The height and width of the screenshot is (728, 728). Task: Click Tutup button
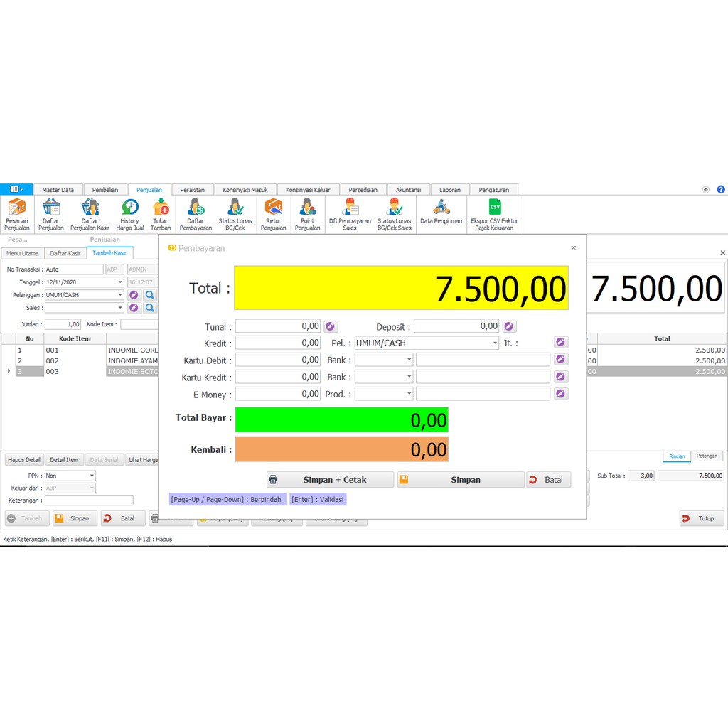coord(702,518)
